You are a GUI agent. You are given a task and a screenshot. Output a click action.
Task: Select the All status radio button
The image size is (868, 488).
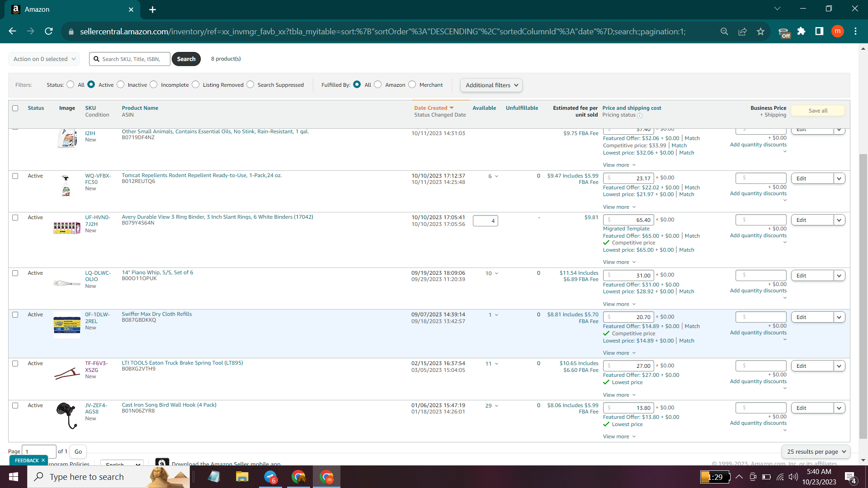pos(70,84)
